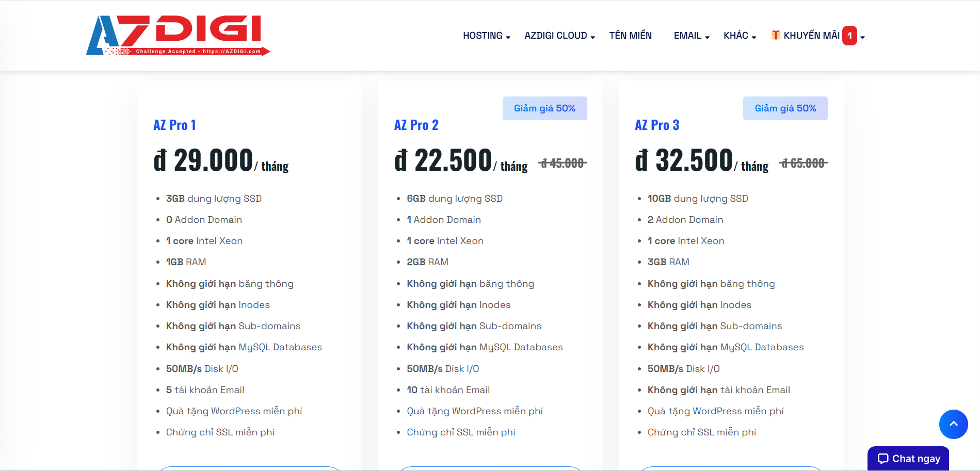The image size is (980, 471).
Task: Expand the Email dropdown menu
Action: pos(691,36)
